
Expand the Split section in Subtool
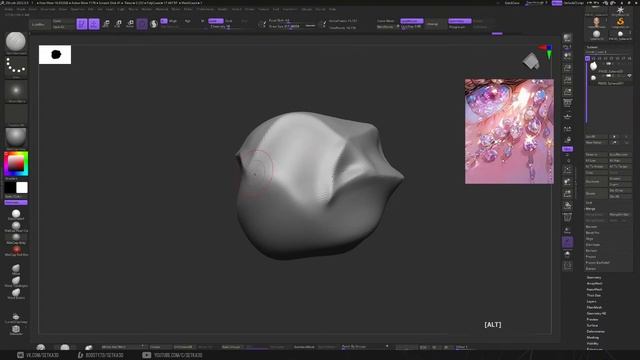click(x=589, y=202)
